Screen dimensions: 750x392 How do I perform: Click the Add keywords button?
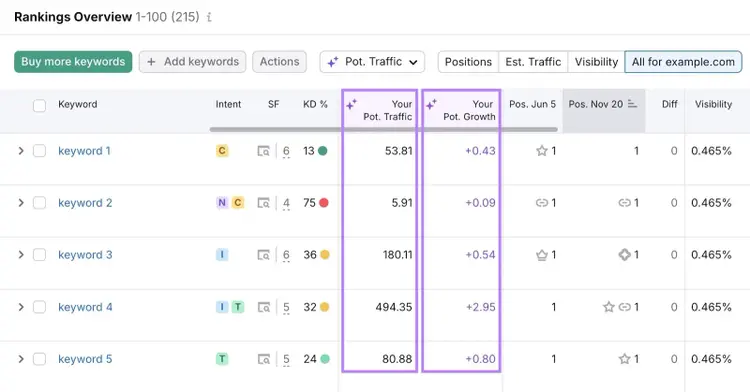click(x=192, y=62)
